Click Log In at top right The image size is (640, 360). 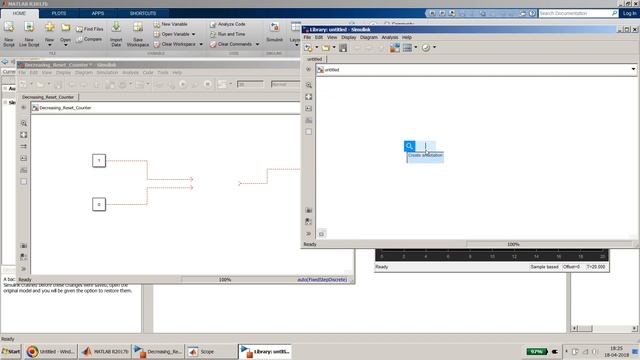tap(630, 13)
